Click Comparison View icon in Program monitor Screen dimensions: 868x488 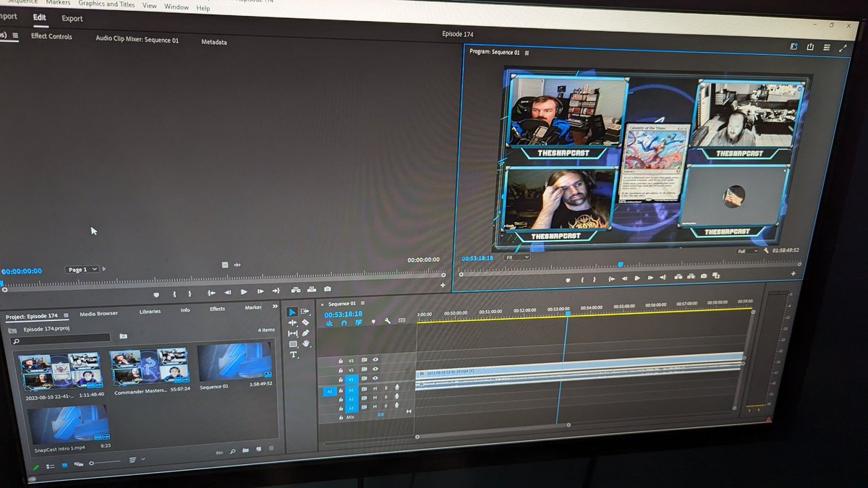coord(716,275)
